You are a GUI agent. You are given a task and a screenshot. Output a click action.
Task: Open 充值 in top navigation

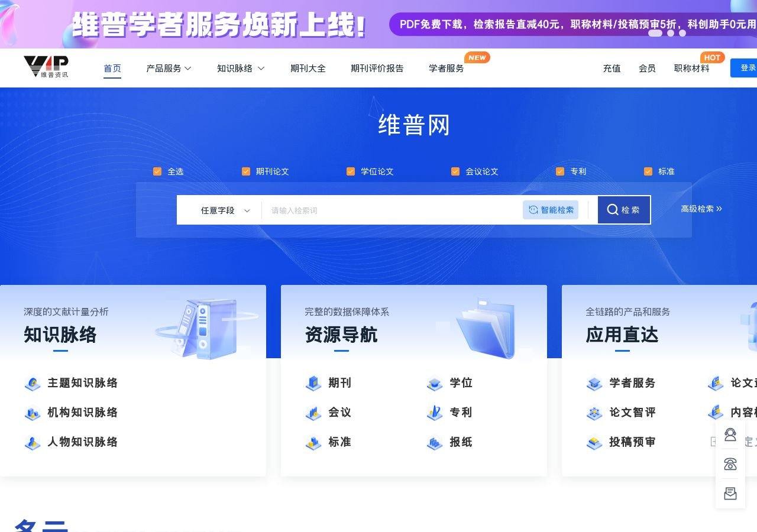pyautogui.click(x=612, y=69)
